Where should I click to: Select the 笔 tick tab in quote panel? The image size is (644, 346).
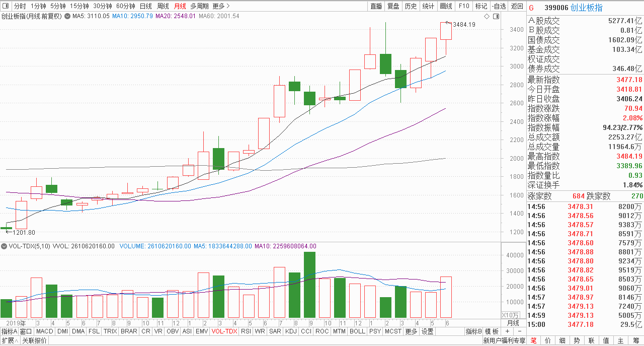[x=533, y=340]
